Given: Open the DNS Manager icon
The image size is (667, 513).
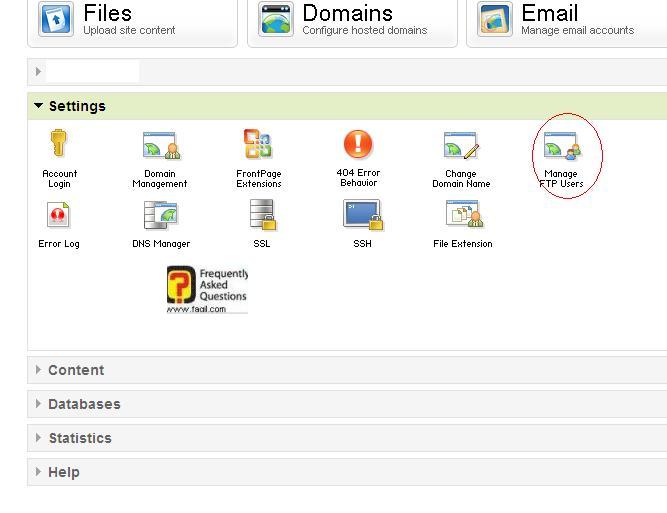Looking at the screenshot, I should click(160, 216).
